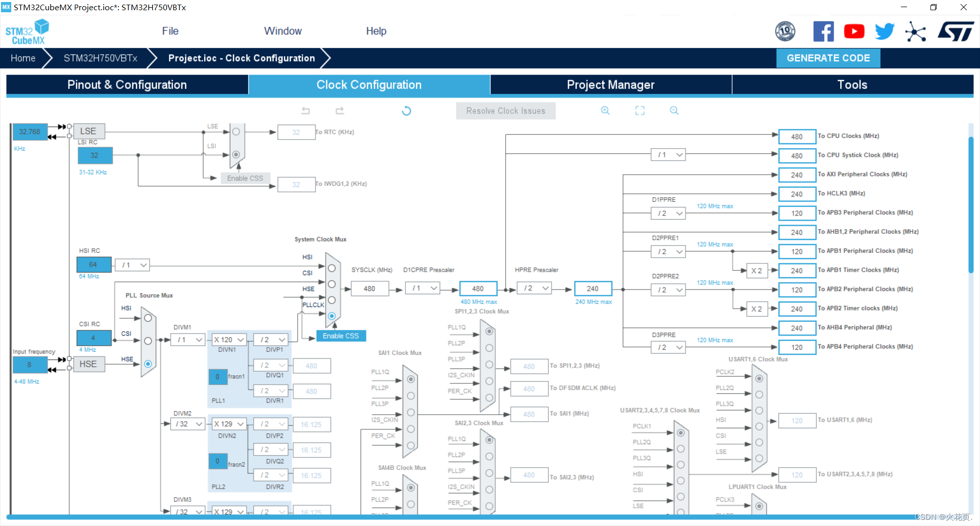This screenshot has height=526, width=980.
Task: Open the D1CPRE Prescaler dropdown
Action: (423, 289)
